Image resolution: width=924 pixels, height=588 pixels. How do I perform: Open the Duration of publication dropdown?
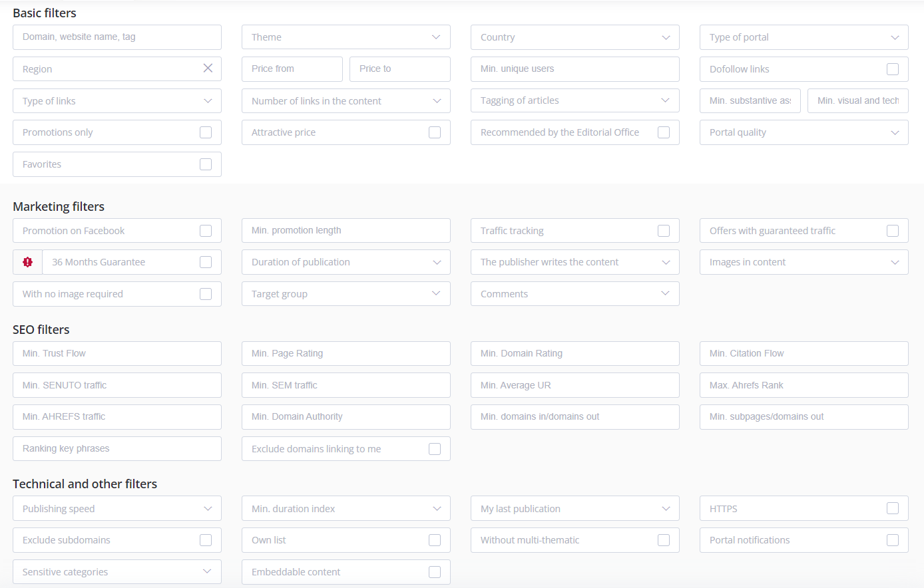[346, 262]
